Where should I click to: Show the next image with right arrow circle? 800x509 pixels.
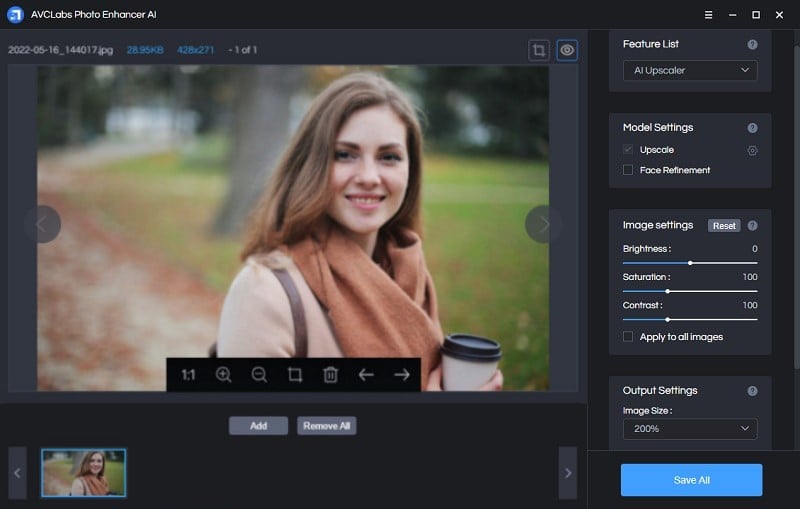coord(544,224)
